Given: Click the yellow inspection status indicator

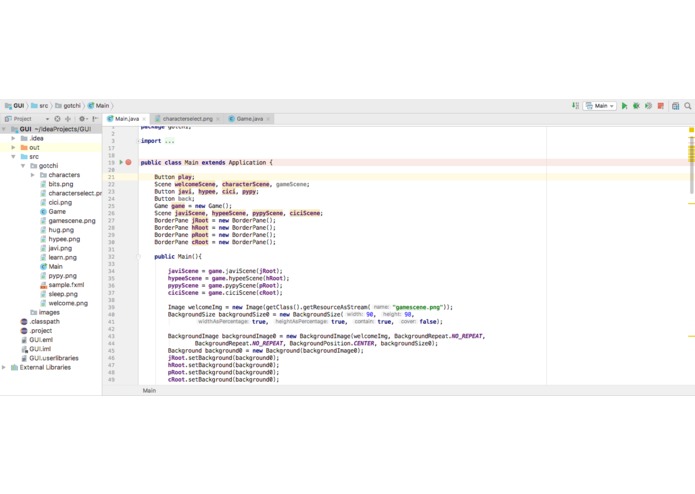Looking at the screenshot, I should click(691, 130).
